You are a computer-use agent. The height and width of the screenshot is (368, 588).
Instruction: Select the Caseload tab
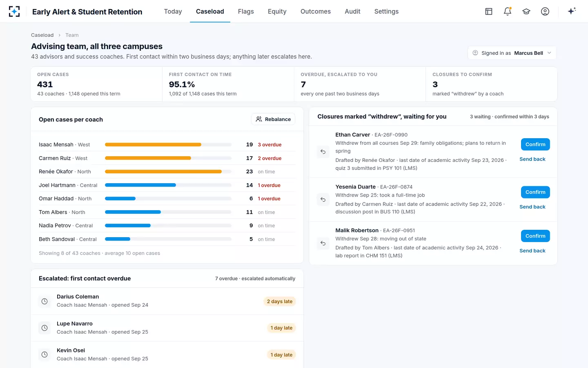(x=210, y=11)
